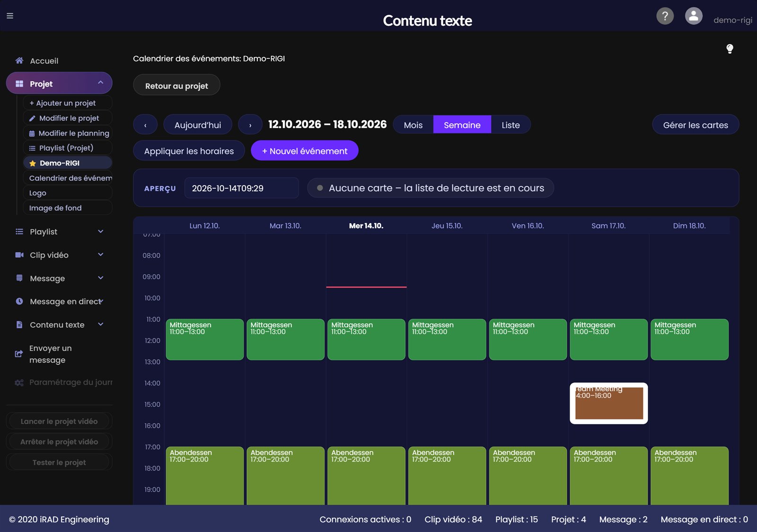Click the Accueil home icon
This screenshot has width=757, height=532.
click(19, 61)
